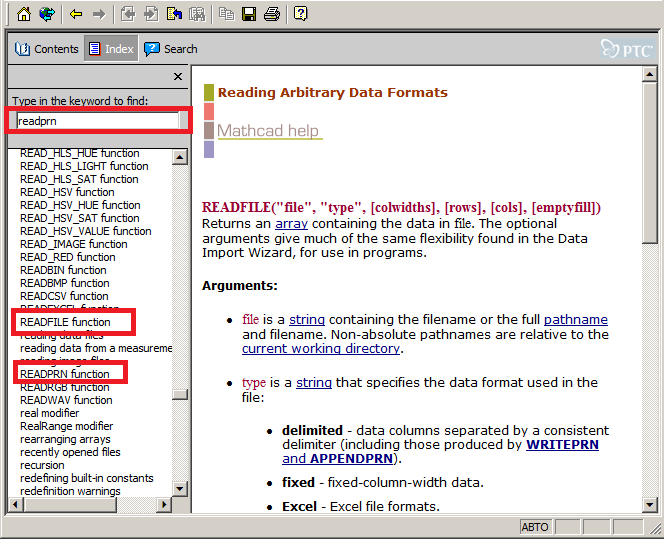The image size is (664, 539).
Task: Select READ_HSV_HUE function entry
Action: (x=80, y=205)
